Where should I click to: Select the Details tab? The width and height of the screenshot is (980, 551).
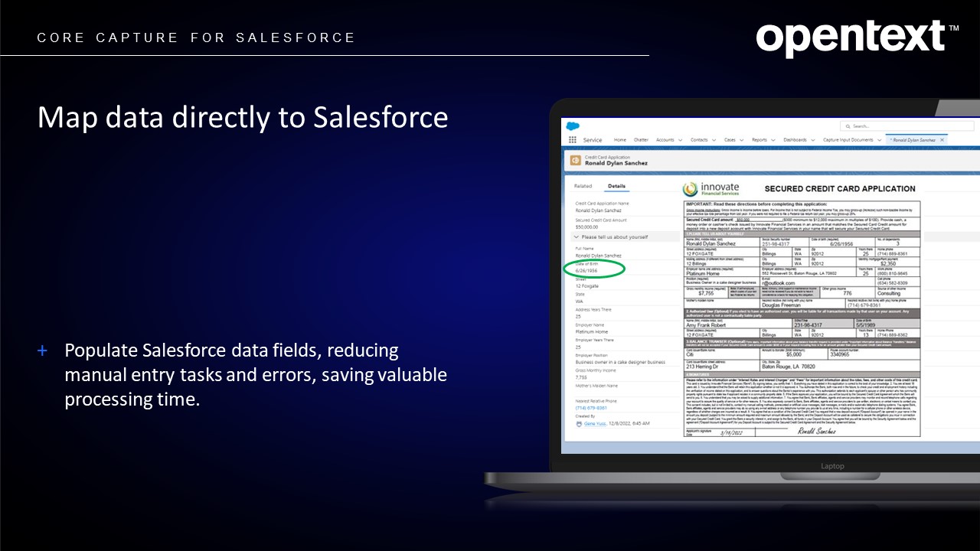point(616,186)
